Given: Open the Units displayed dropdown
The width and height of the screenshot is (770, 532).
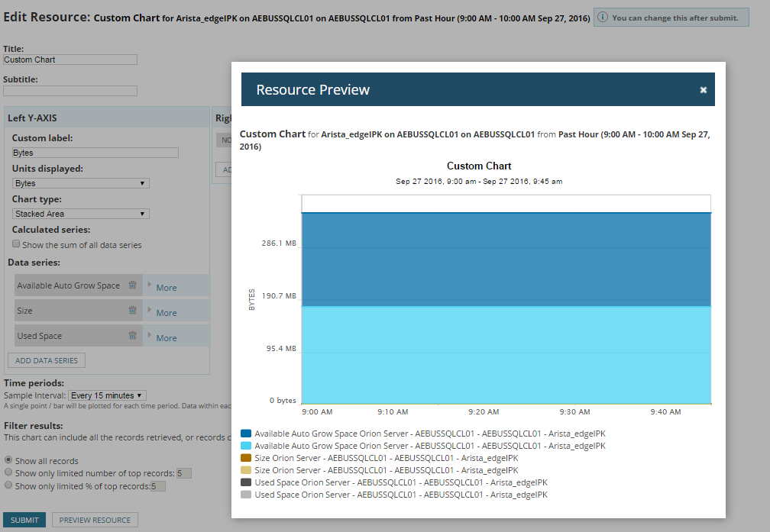Looking at the screenshot, I should [80, 183].
